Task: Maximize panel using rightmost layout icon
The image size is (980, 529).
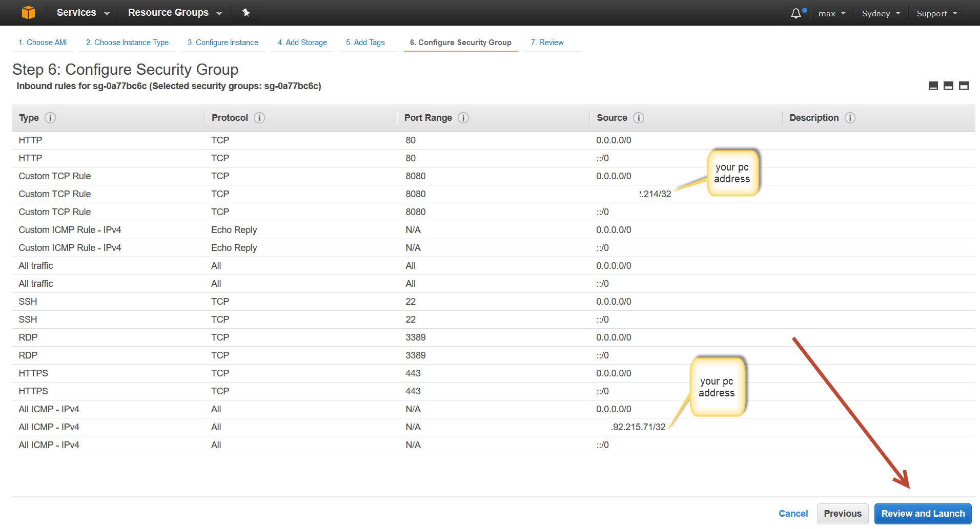Action: (964, 86)
